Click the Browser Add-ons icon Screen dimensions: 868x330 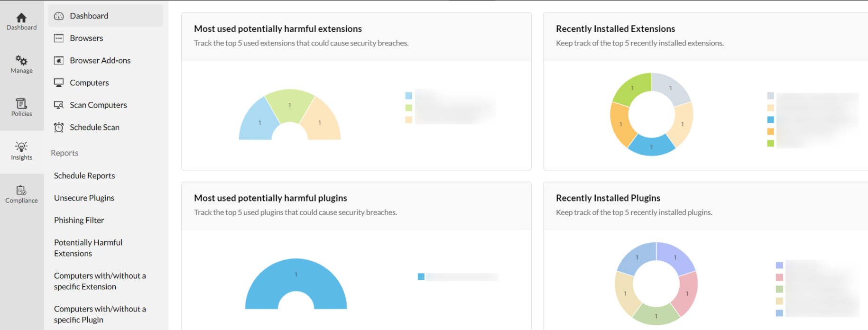tap(59, 61)
